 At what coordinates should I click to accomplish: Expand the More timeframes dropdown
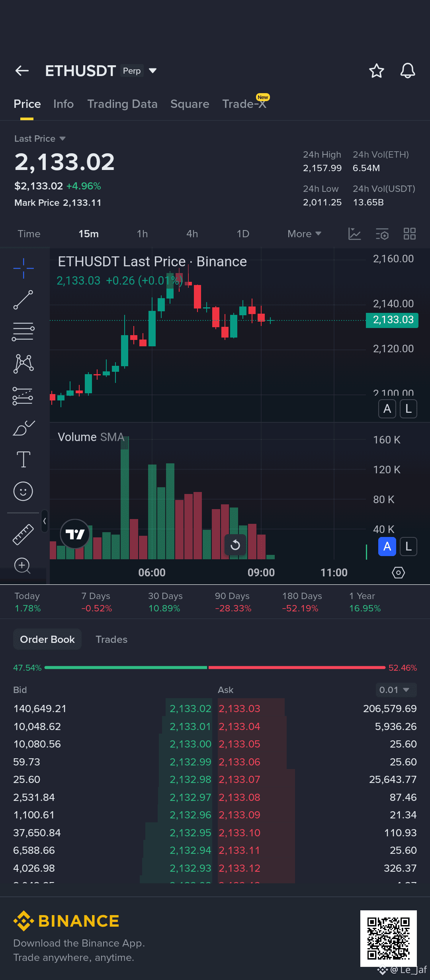click(x=304, y=234)
